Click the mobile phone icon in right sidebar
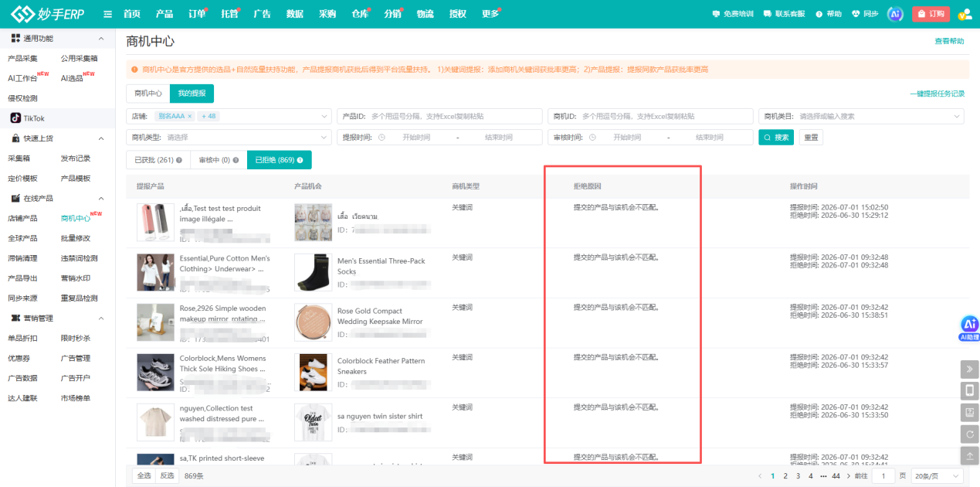This screenshot has width=980, height=487. (x=970, y=390)
